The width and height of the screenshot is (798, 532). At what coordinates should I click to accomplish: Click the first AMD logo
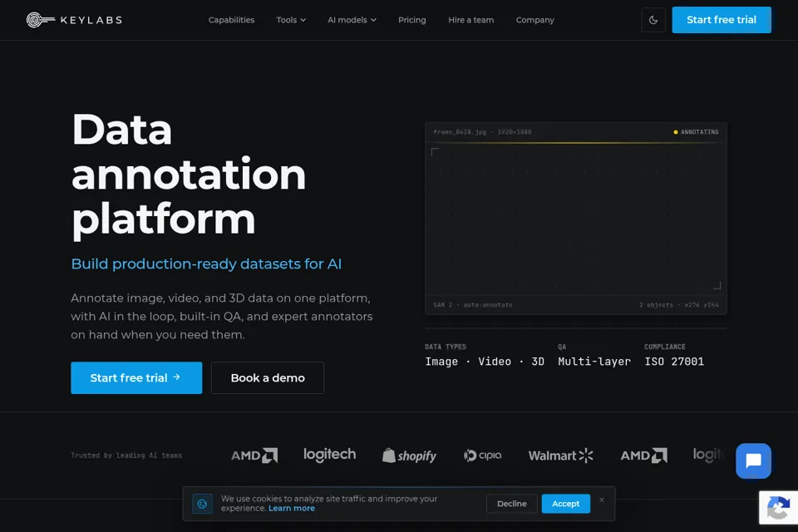(254, 456)
